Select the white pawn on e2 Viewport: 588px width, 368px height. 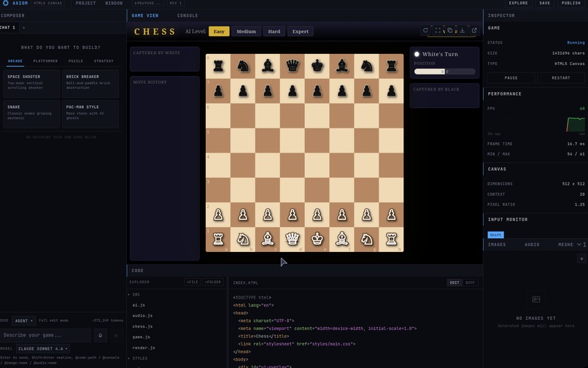(x=317, y=215)
